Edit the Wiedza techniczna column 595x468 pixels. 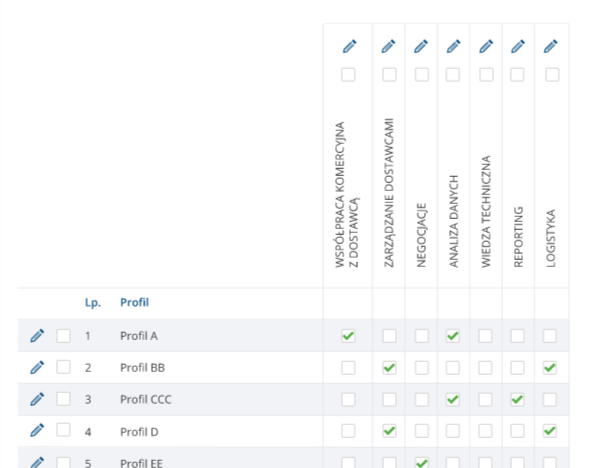[486, 46]
